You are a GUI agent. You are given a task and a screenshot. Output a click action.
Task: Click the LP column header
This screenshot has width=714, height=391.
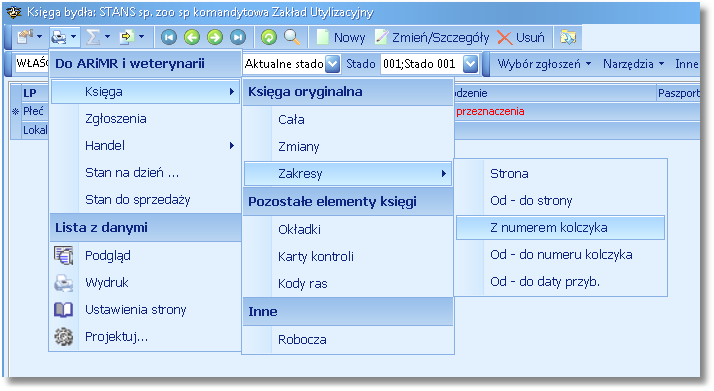35,93
